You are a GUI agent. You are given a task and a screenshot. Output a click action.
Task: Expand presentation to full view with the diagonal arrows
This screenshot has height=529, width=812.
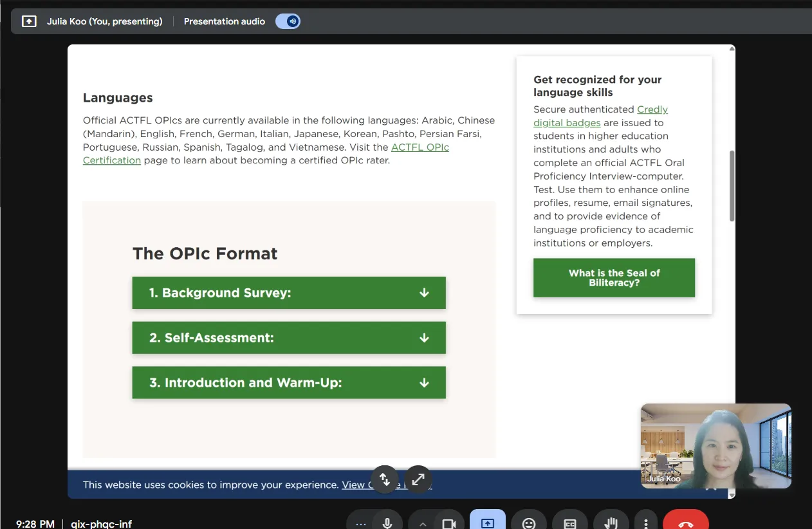418,479
